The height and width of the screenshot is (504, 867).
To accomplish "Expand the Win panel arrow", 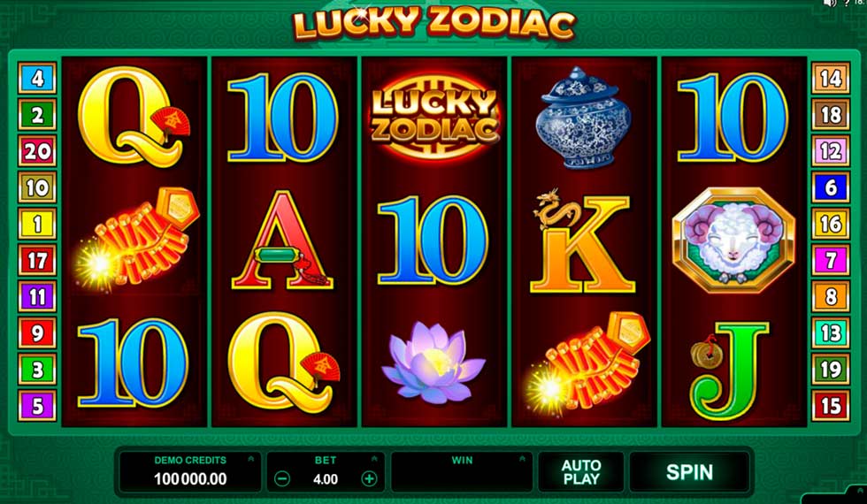I will click(522, 459).
